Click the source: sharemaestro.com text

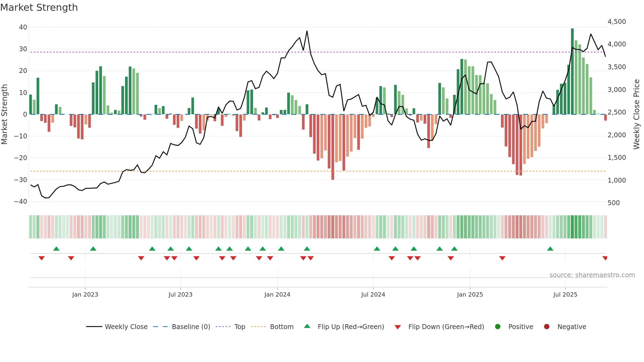point(592,275)
